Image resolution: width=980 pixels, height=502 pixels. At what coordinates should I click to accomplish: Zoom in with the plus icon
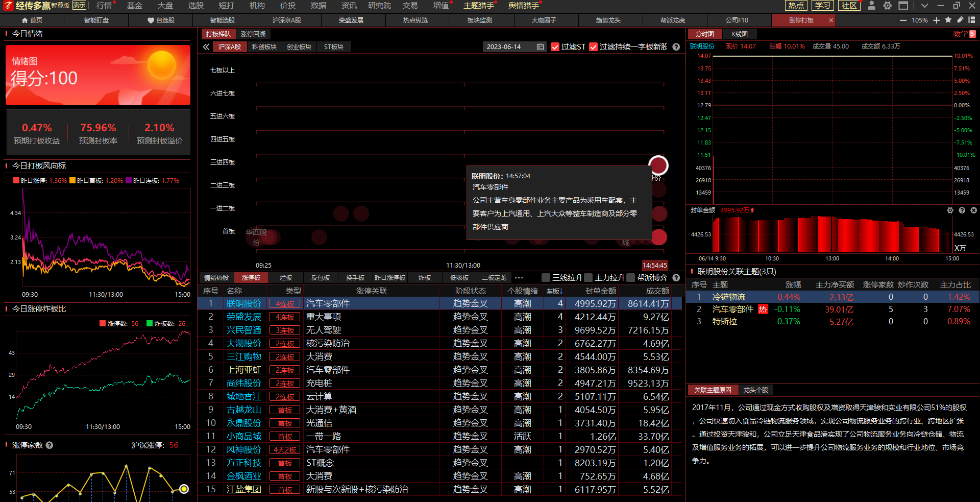pos(937,20)
